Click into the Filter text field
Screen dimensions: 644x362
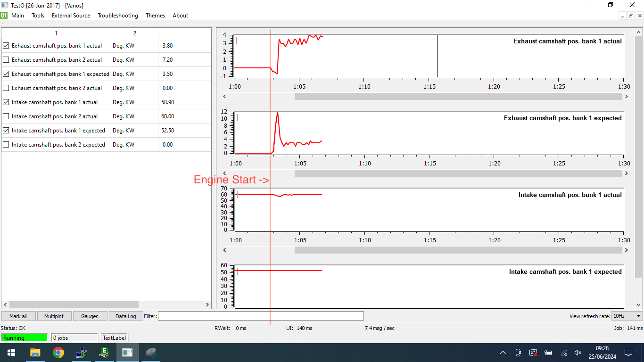(x=261, y=316)
